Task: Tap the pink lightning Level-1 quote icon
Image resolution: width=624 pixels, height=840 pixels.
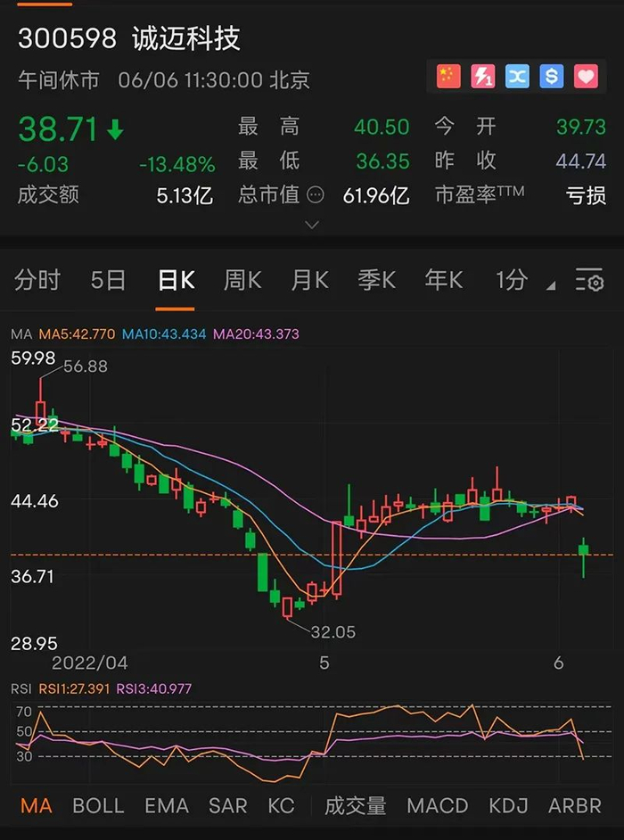Action: pyautogui.click(x=482, y=77)
